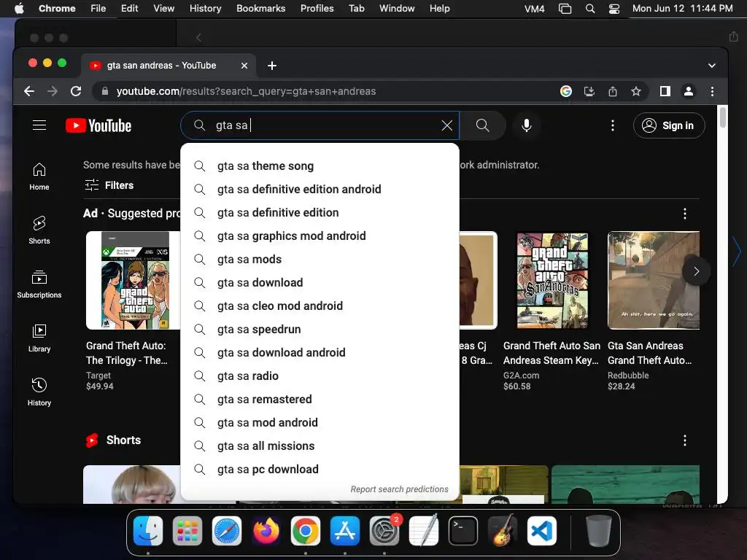The width and height of the screenshot is (747, 560).
Task: Start voice search with the microphone
Action: [x=527, y=125]
